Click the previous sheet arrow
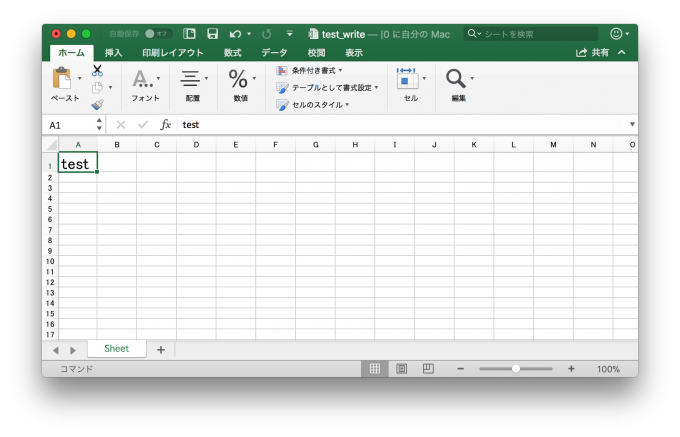Image resolution: width=680 pixels, height=437 pixels. pos(56,350)
